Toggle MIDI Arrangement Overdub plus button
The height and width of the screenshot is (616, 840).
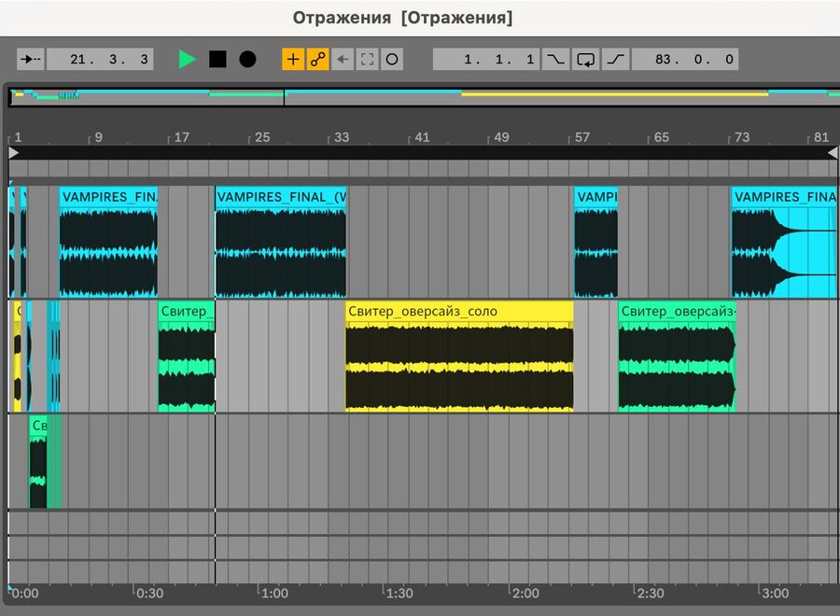point(294,60)
